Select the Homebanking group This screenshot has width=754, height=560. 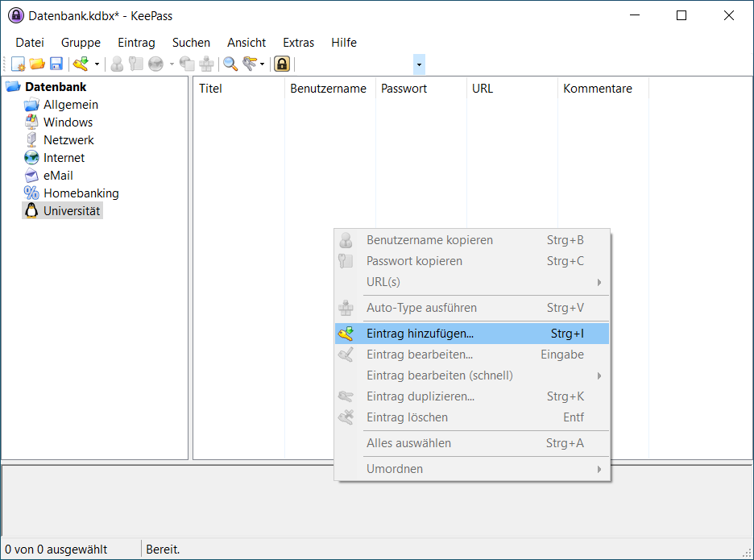point(81,193)
